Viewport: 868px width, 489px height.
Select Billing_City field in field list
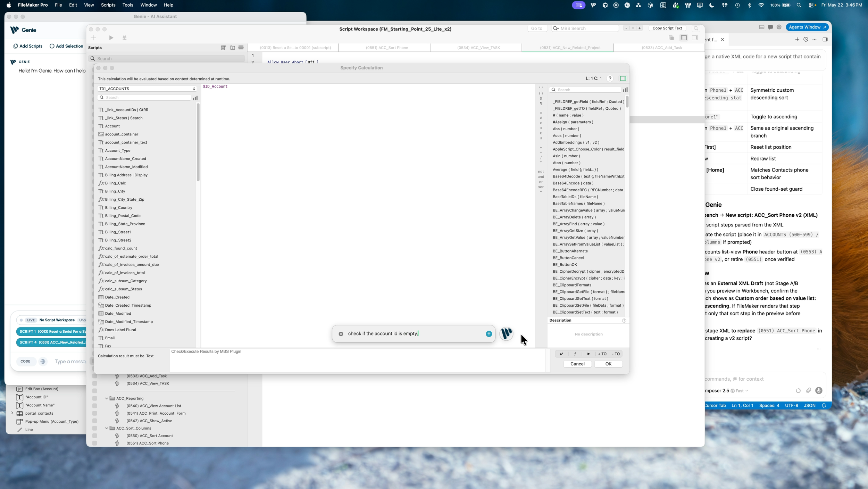tap(115, 191)
